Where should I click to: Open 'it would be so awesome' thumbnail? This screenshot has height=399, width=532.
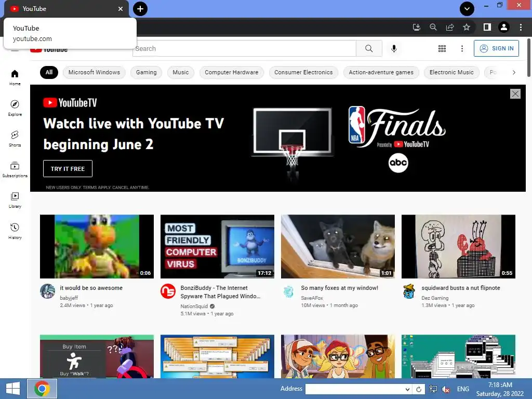pyautogui.click(x=97, y=246)
